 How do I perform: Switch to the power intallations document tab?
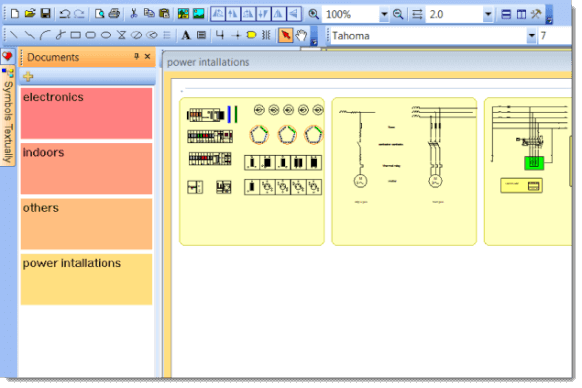(x=208, y=62)
